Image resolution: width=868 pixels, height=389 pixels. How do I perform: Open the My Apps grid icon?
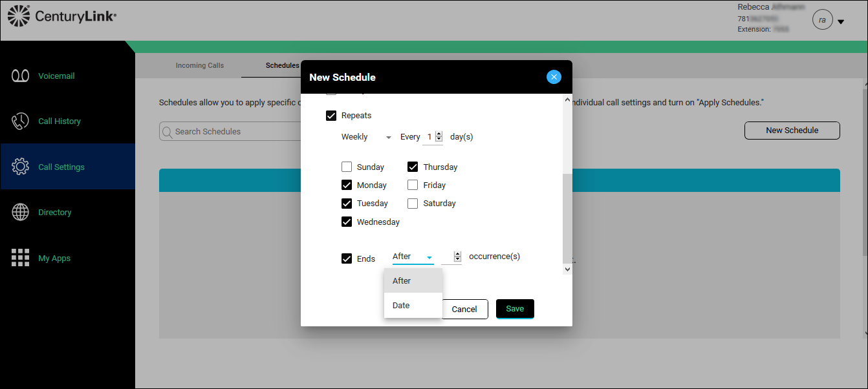click(x=21, y=258)
